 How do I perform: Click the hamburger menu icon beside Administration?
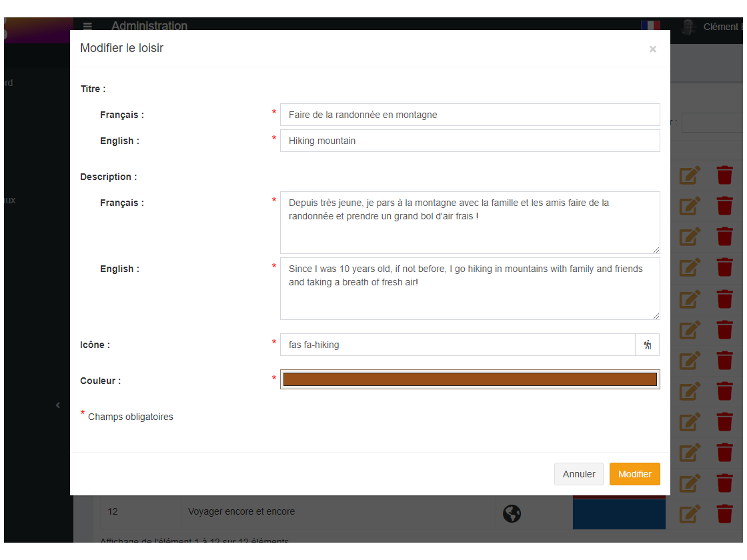(x=87, y=26)
